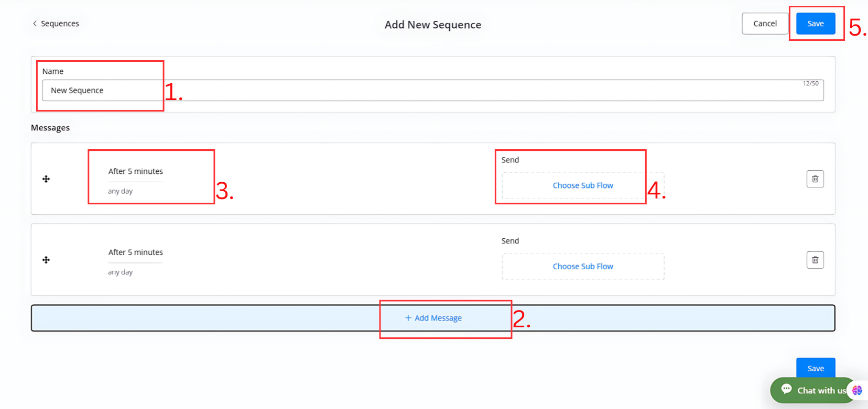Open the 'Chat with us' support widget
868x409 pixels.
[x=821, y=391]
